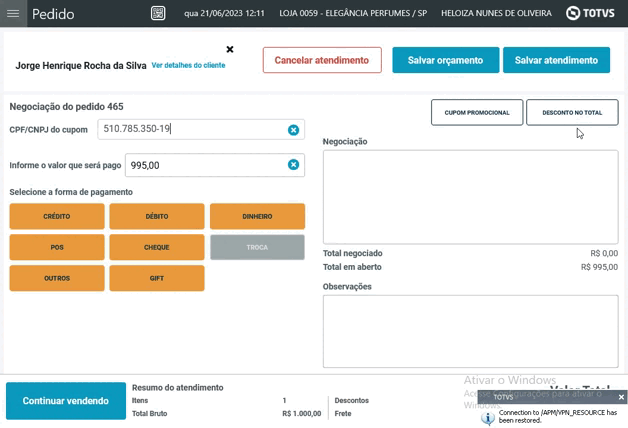Choose Dinheiro as payment method
The image size is (628, 428).
point(257,216)
